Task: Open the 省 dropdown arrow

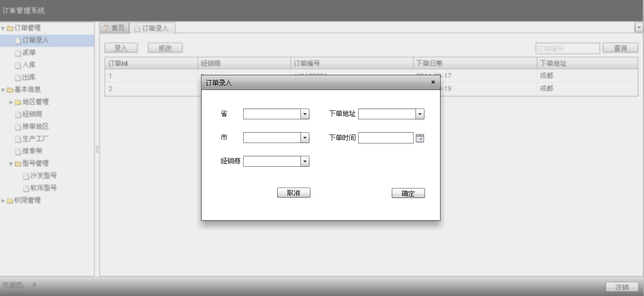Action: click(305, 114)
